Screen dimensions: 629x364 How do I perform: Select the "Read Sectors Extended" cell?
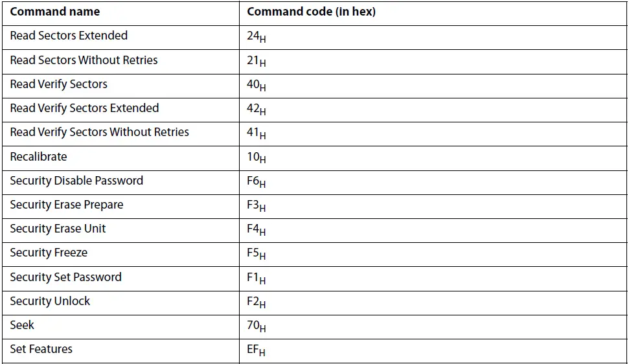point(69,36)
